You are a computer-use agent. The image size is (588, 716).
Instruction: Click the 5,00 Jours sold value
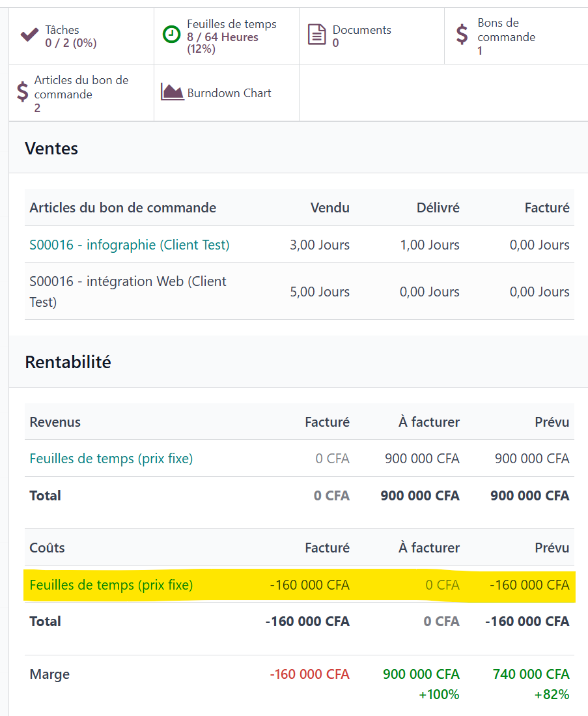tap(320, 292)
